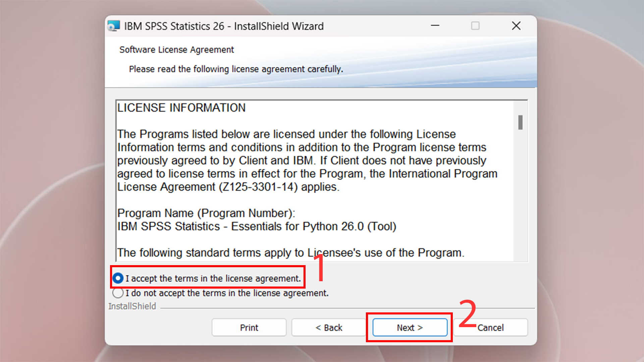Click the "License Agreement (Z125-3301-14) applies." line
644x362 pixels.
(228, 187)
